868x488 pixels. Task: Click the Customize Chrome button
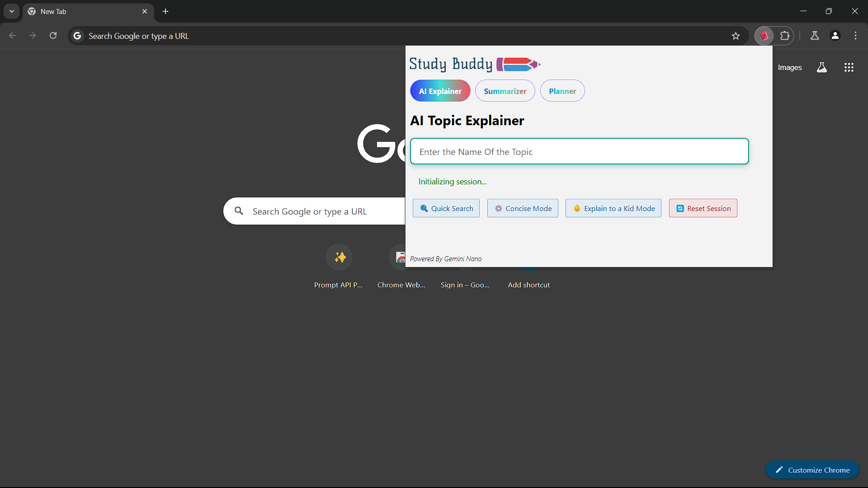click(812, 470)
